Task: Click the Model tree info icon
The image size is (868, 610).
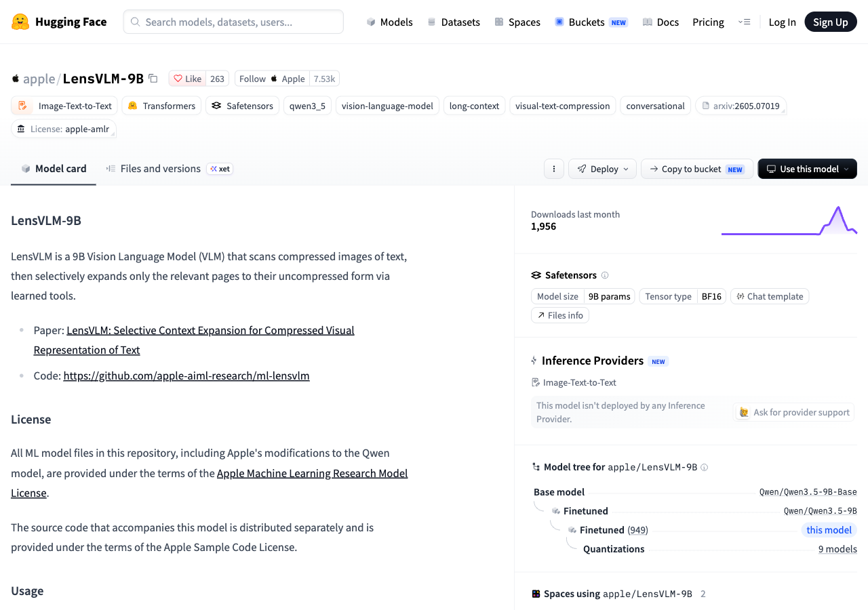Action: pyautogui.click(x=704, y=467)
